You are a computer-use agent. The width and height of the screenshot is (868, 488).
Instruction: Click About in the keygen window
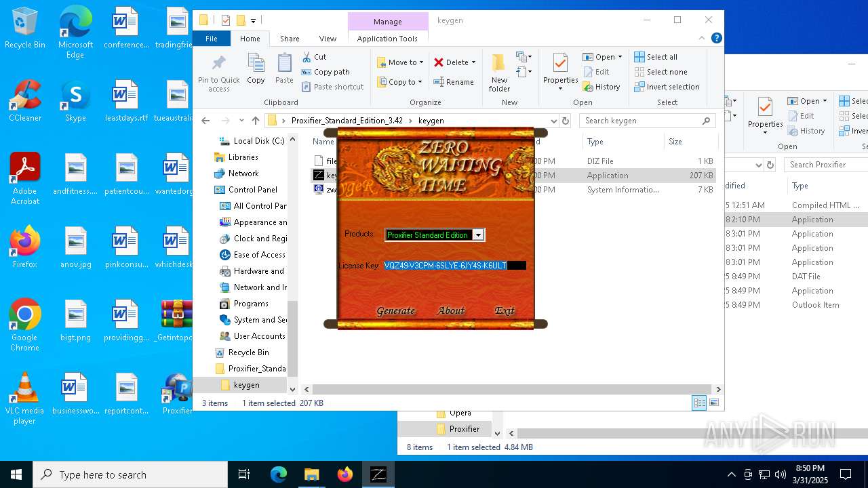point(451,310)
